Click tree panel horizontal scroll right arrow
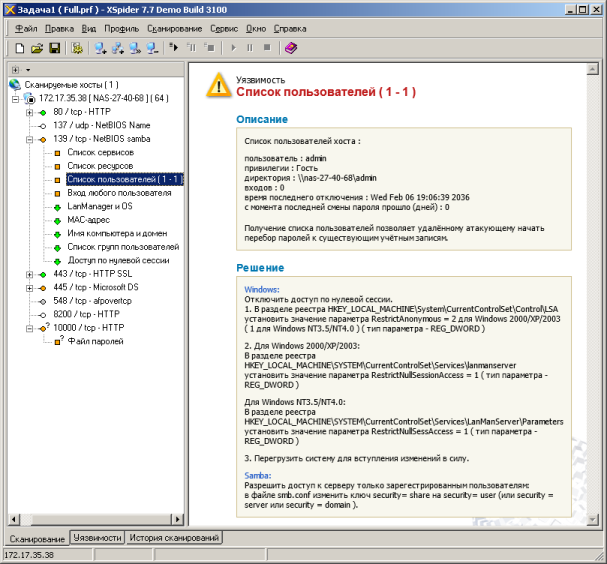607x564 pixels. (178, 519)
